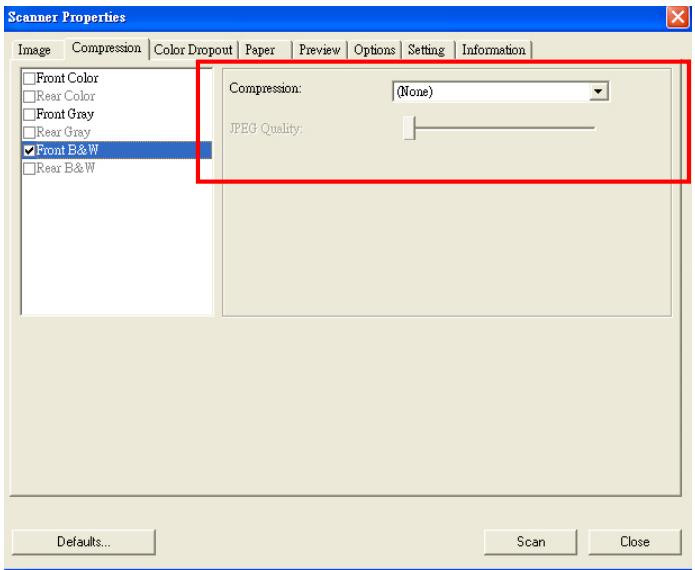Tick the Rear Color checkbox
Image resolution: width=695 pixels, height=570 pixels.
[29, 95]
